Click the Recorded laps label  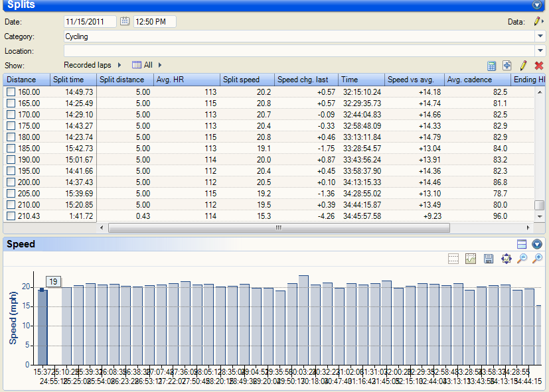88,65
